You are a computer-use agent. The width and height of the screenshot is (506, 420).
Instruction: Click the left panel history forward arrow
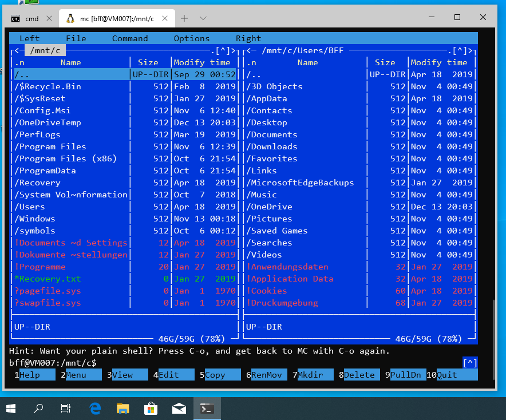coord(234,51)
